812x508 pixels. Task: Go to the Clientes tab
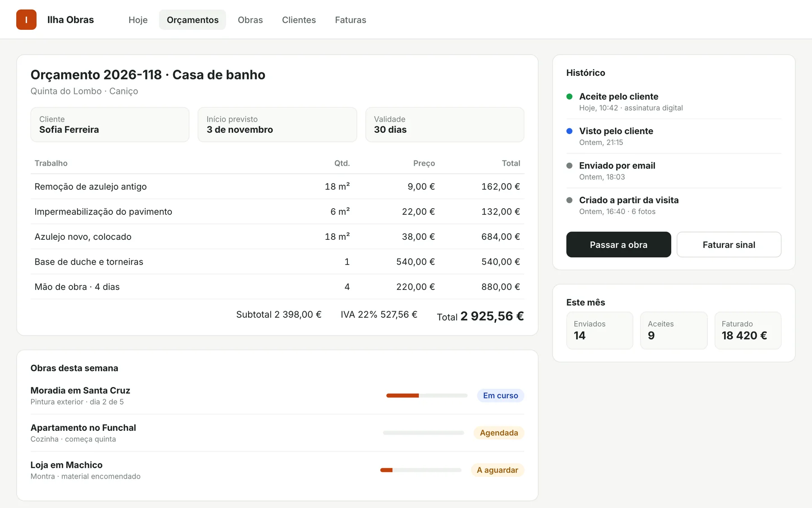[299, 20]
